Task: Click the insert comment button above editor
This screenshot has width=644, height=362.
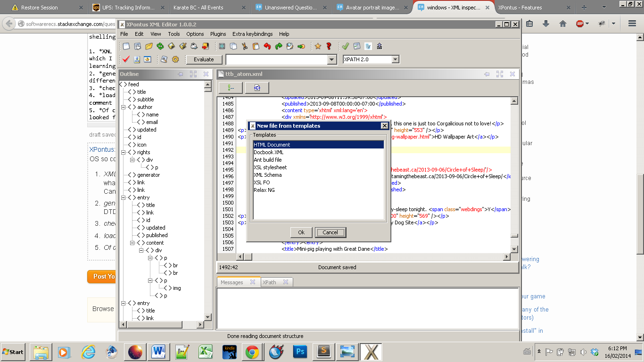Action: pos(231,88)
